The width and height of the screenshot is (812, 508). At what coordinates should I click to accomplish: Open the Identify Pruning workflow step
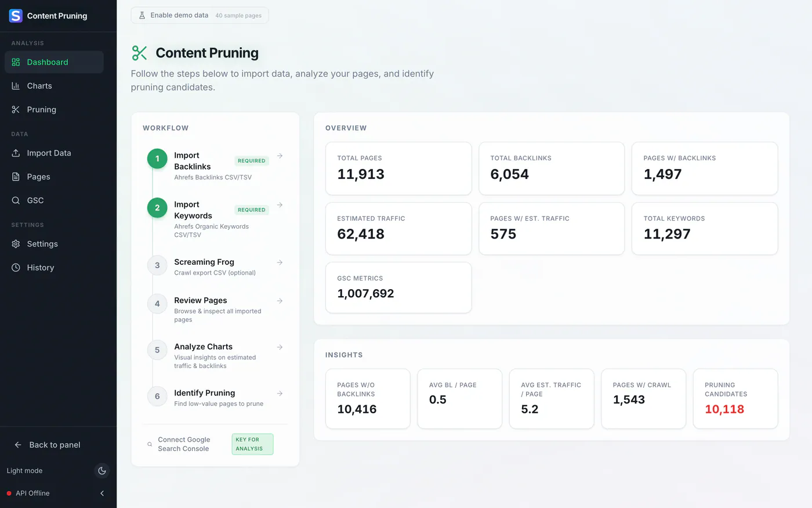click(x=215, y=398)
